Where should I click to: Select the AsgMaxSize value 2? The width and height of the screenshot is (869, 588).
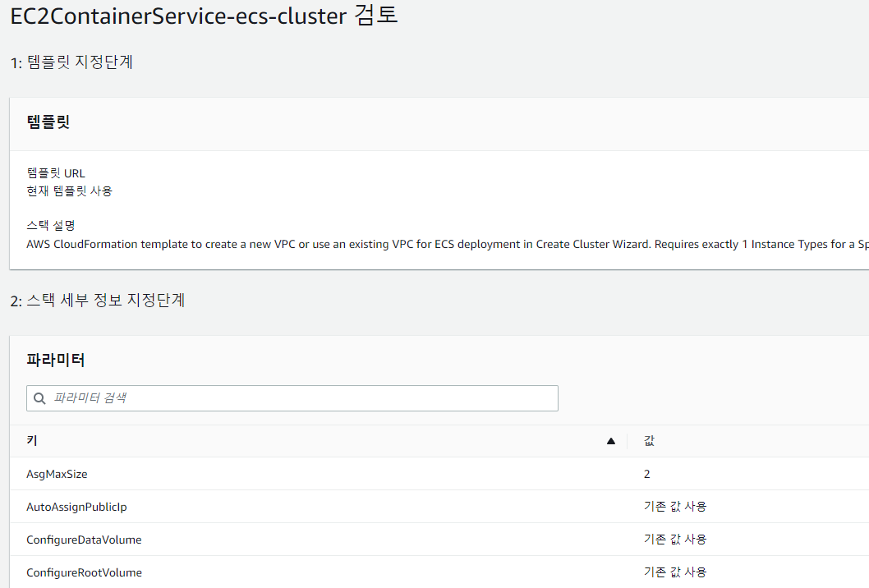click(646, 474)
